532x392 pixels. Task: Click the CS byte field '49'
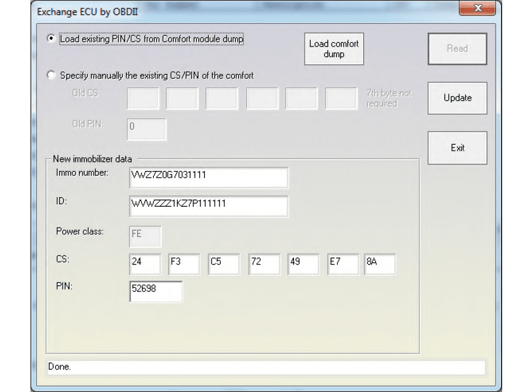[303, 264]
